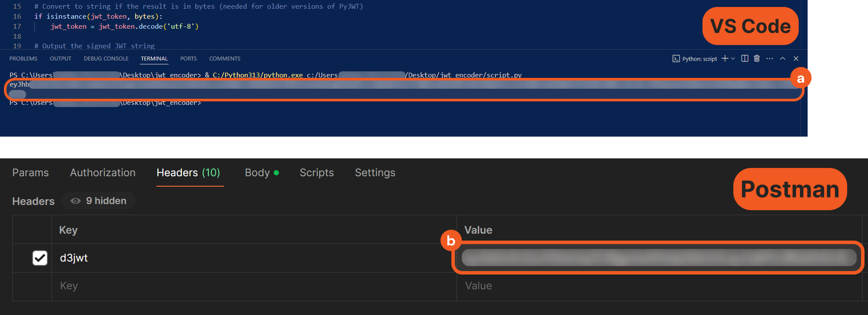This screenshot has height=315, width=868.
Task: Switch to the PROBLEMS panel tab
Action: [23, 59]
